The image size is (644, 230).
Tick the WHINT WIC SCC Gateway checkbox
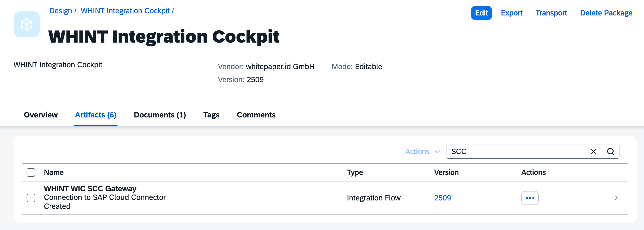[31, 198]
